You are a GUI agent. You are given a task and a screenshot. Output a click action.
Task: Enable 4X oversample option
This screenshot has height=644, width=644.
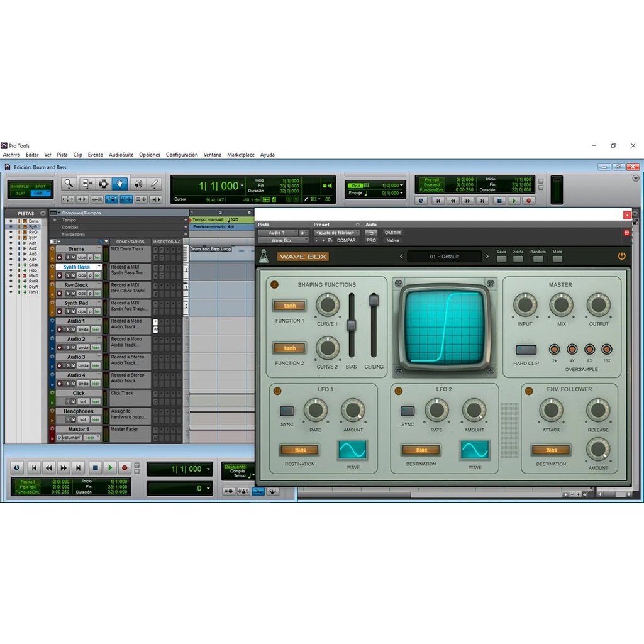tap(572, 349)
